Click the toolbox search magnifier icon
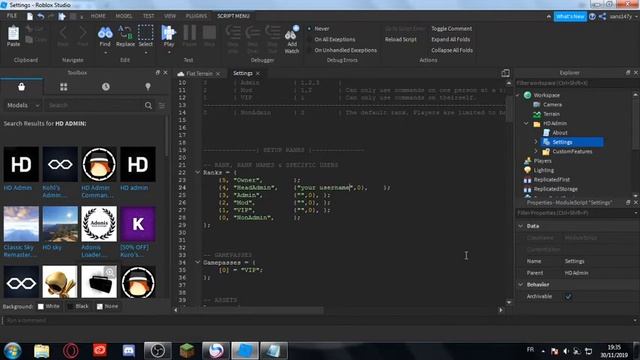The image size is (640, 360). pos(148,105)
